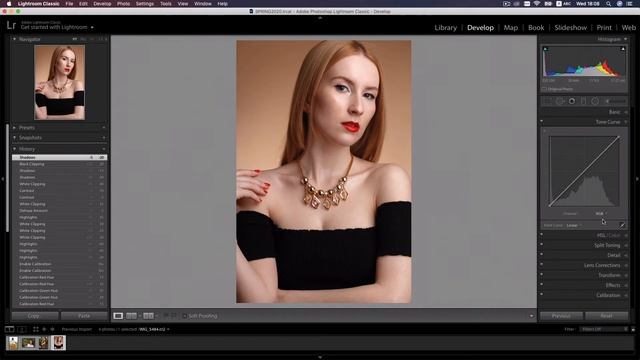Switch to Before/After top-bottom view
Image resolution: width=640 pixels, height=360 pixels.
(x=149, y=316)
